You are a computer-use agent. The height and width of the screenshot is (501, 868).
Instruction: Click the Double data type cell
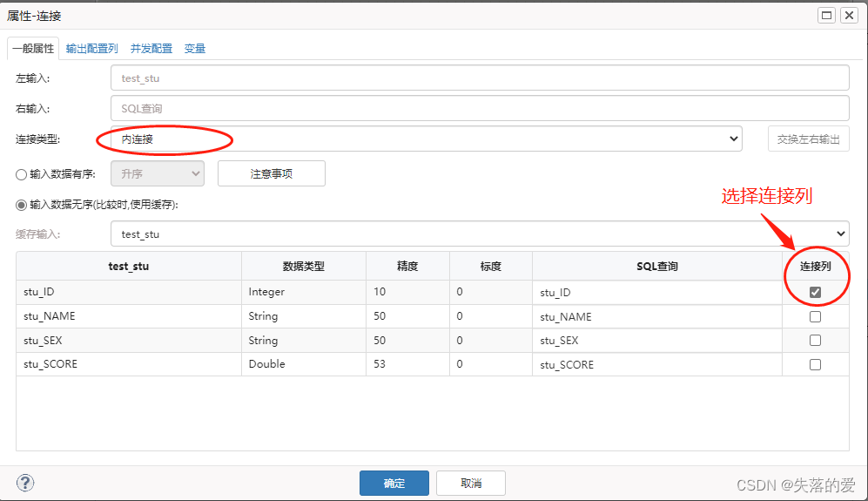coord(304,364)
